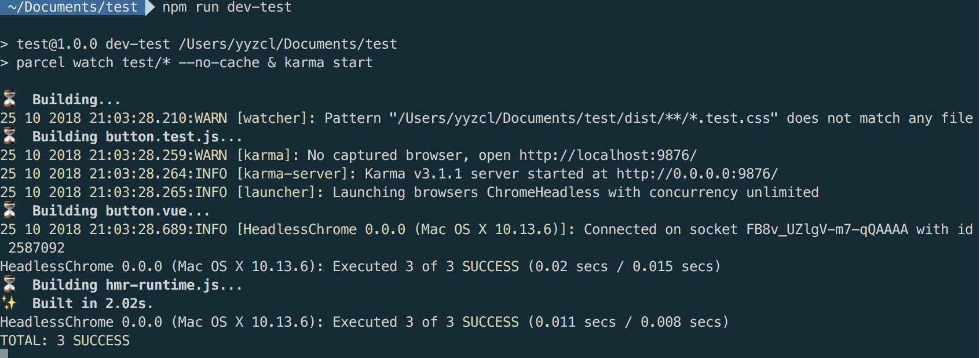Click the "ChromeHeadless" browser name in launcher line

[543, 192]
